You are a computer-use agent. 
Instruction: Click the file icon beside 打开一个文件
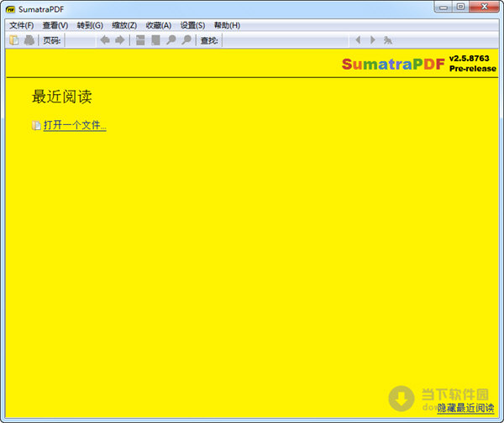(36, 125)
